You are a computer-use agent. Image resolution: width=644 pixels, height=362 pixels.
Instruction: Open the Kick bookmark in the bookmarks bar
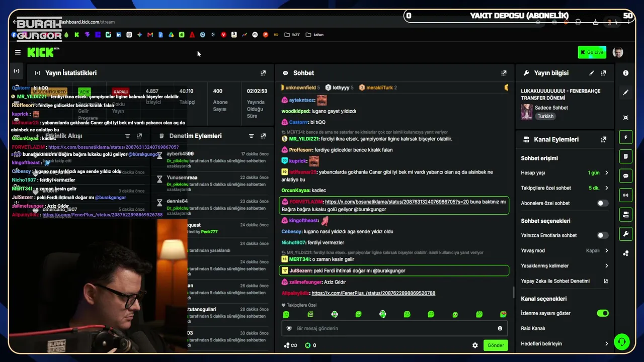pos(76,35)
